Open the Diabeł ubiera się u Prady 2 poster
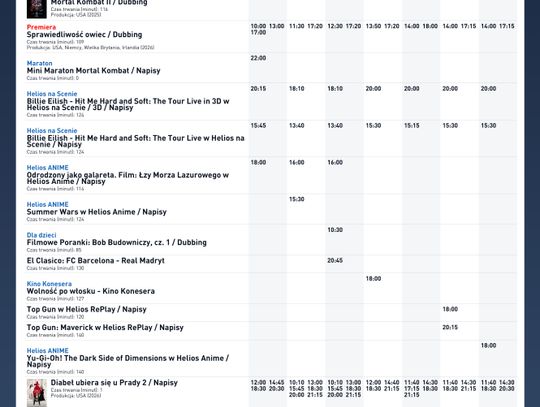The height and width of the screenshot is (407, 540). point(37,393)
